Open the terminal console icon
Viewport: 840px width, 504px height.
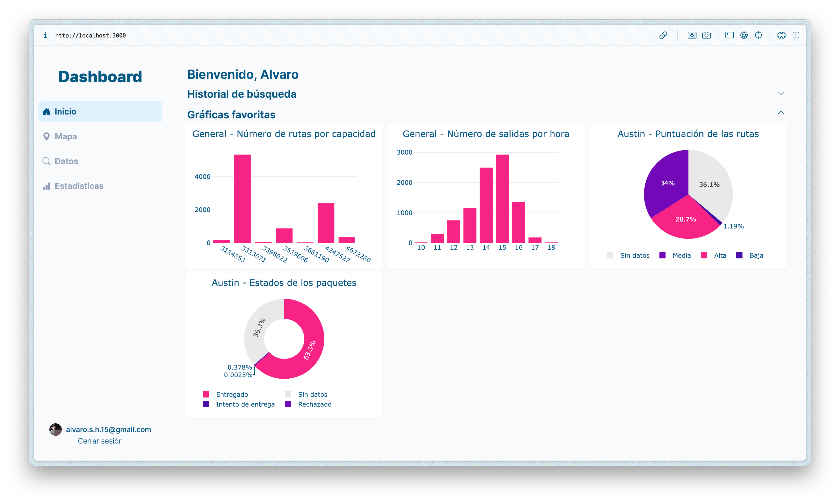(729, 35)
